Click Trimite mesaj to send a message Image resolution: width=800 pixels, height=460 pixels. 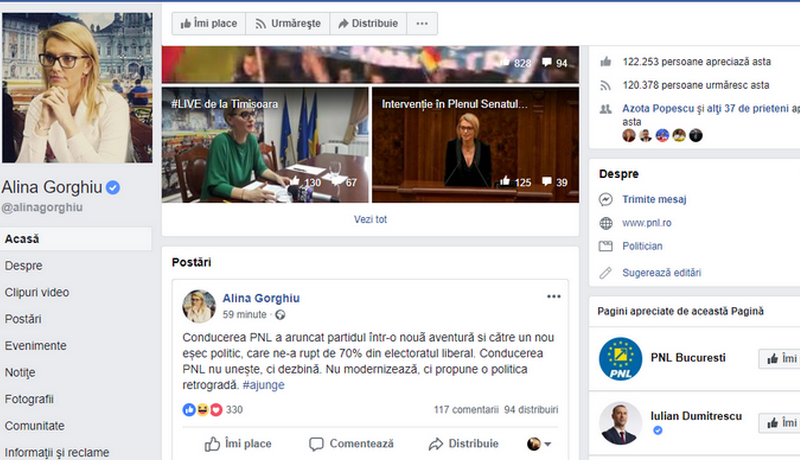pyautogui.click(x=653, y=199)
